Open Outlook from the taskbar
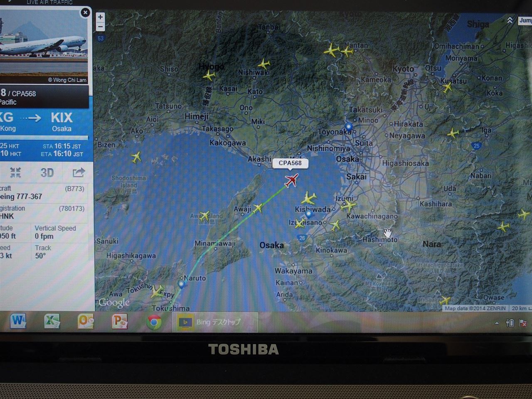This screenshot has width=532, height=399. [x=86, y=321]
